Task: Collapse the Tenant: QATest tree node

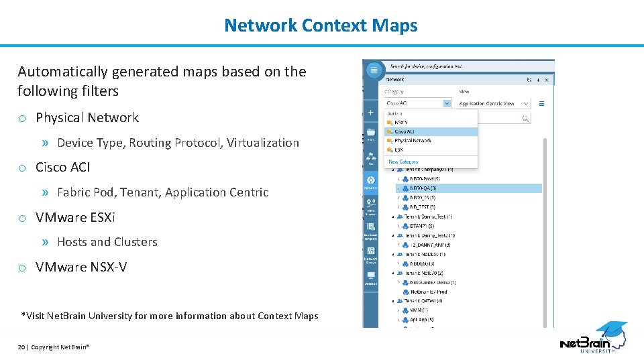Action: (393, 301)
